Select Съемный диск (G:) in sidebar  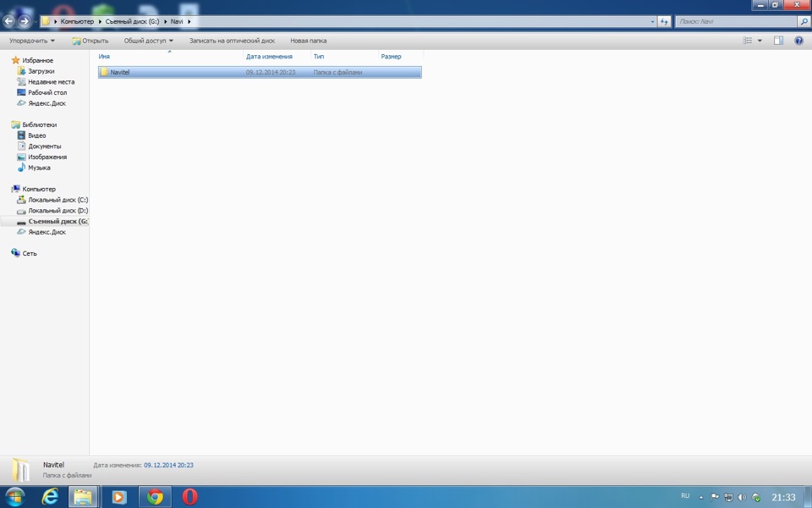pos(58,221)
